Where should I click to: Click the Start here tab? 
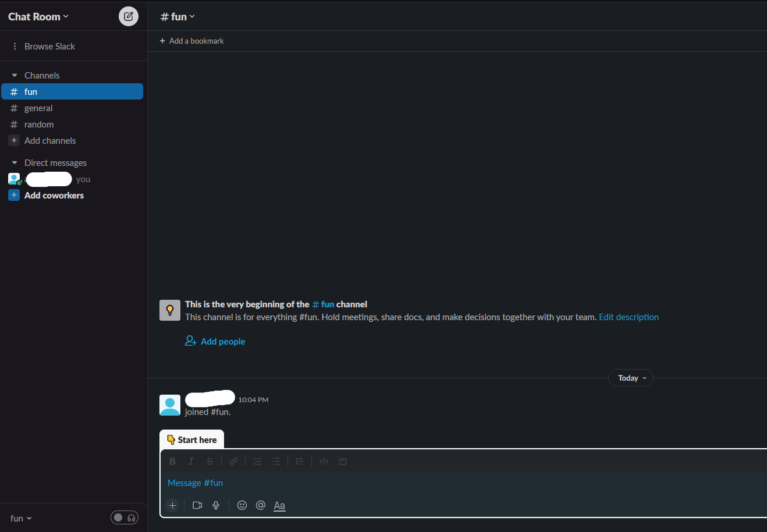coord(191,440)
